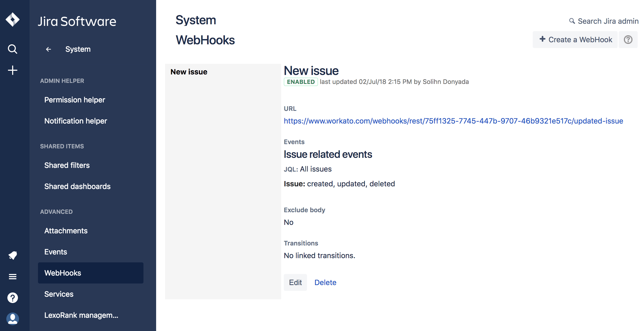The width and height of the screenshot is (644, 331).
Task: Open Shared dashboards under Shared Items
Action: [77, 186]
